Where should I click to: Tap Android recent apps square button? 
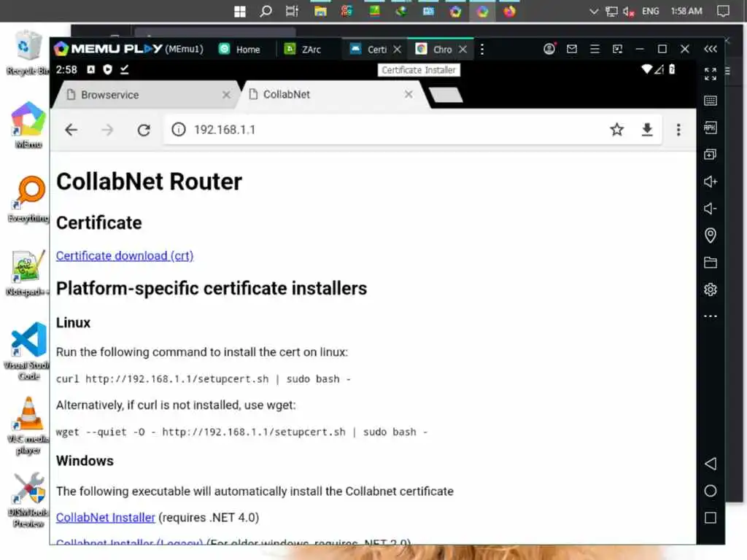tap(711, 518)
